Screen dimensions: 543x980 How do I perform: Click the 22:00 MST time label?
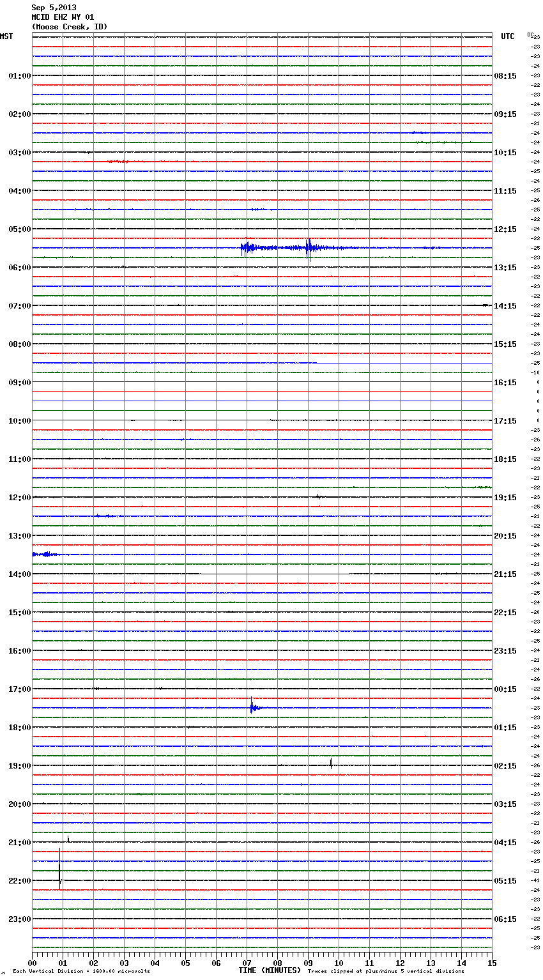19,881
